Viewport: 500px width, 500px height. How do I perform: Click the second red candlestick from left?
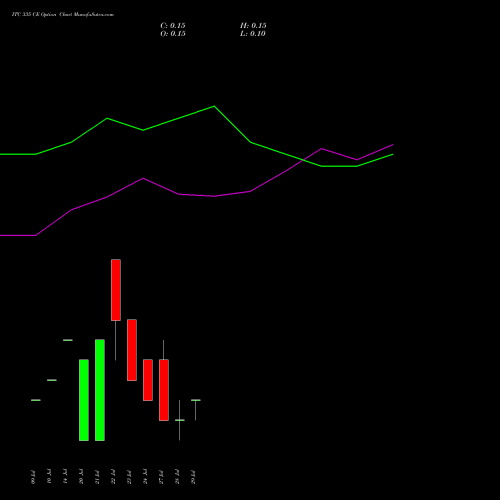click(x=132, y=350)
